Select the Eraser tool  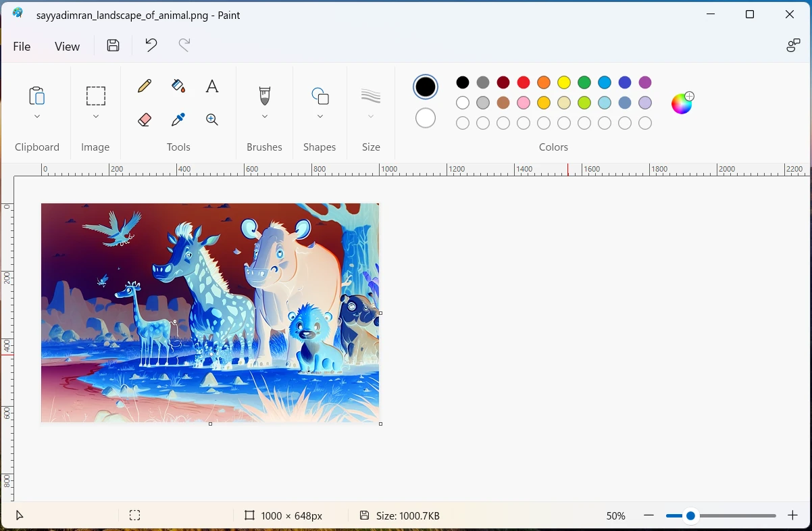[144, 119]
